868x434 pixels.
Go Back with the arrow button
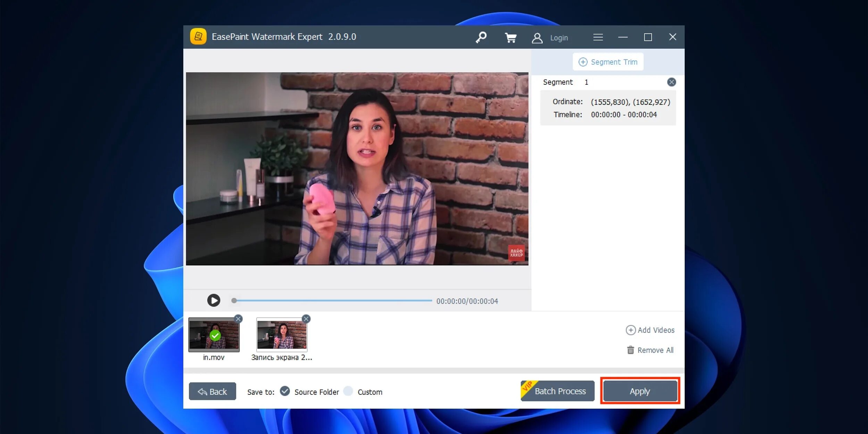(212, 391)
